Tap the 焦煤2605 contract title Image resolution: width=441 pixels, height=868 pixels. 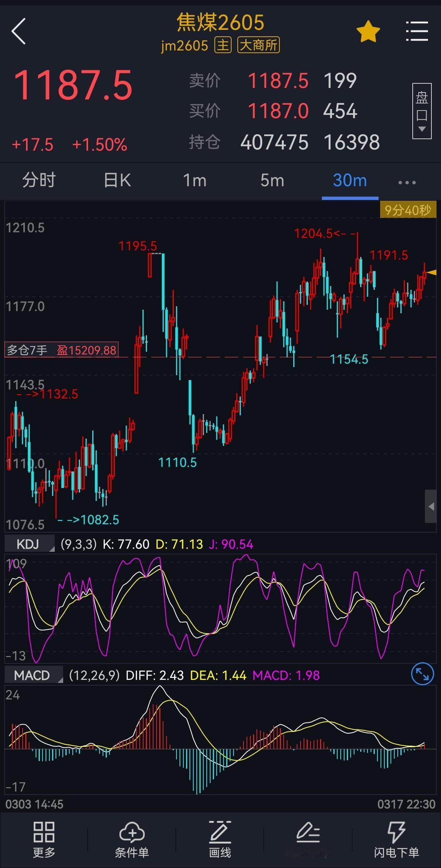(220, 22)
